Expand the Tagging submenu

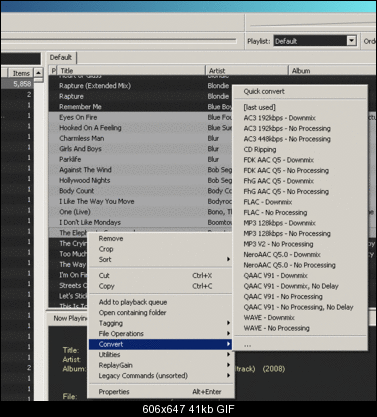click(160, 323)
